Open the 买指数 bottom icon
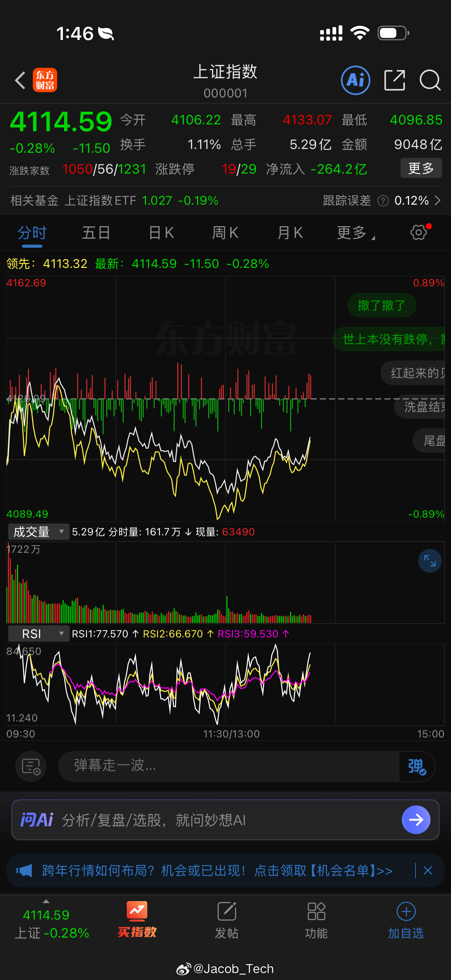This screenshot has height=980, width=451. pos(137,920)
